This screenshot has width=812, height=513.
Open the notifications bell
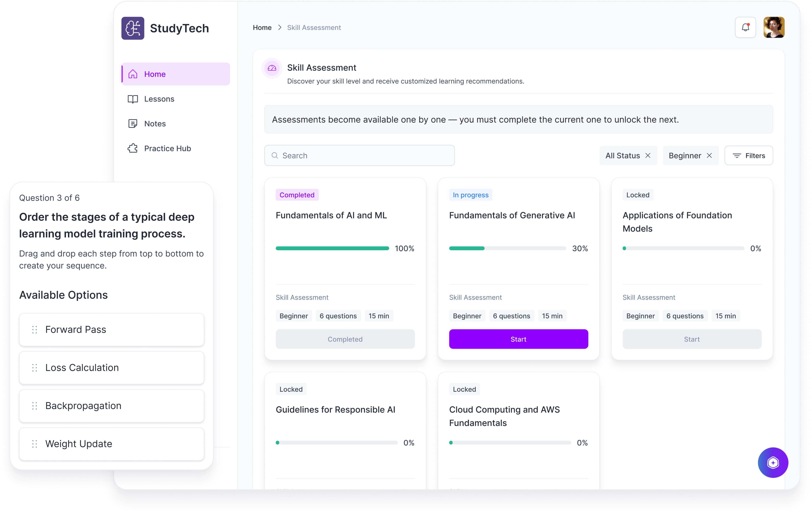(745, 27)
